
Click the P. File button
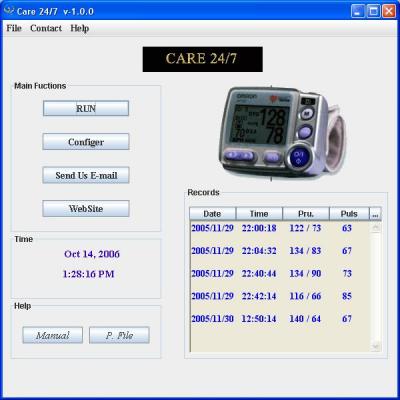pos(119,335)
